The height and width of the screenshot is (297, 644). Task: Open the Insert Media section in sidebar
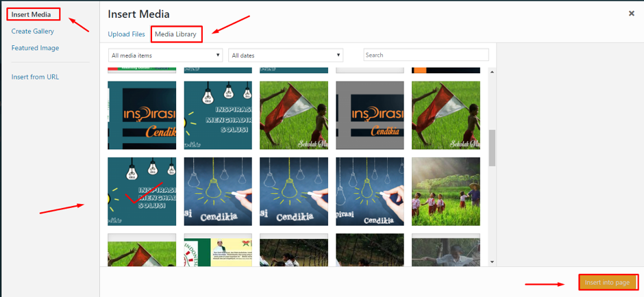(x=32, y=14)
